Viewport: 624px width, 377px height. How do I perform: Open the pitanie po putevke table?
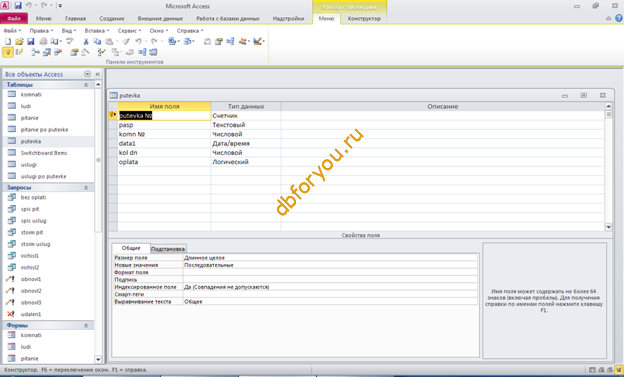pos(44,129)
